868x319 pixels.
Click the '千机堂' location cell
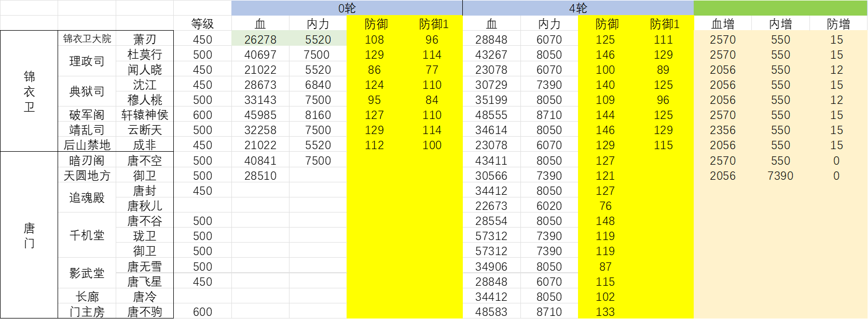(87, 235)
